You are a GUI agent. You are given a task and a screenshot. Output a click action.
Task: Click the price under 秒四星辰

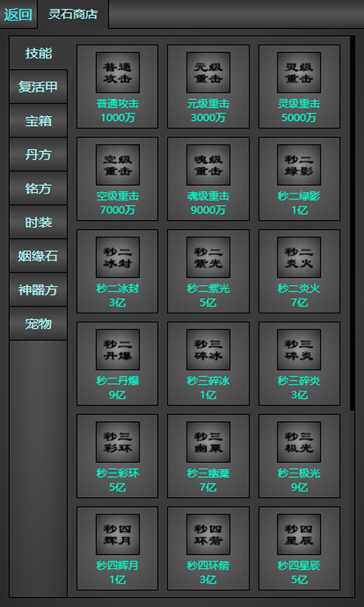(x=299, y=580)
